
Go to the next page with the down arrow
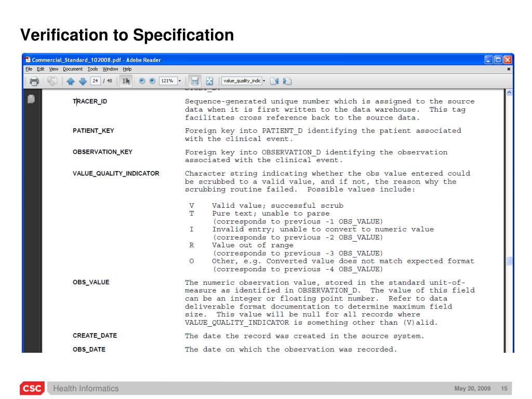[83, 81]
